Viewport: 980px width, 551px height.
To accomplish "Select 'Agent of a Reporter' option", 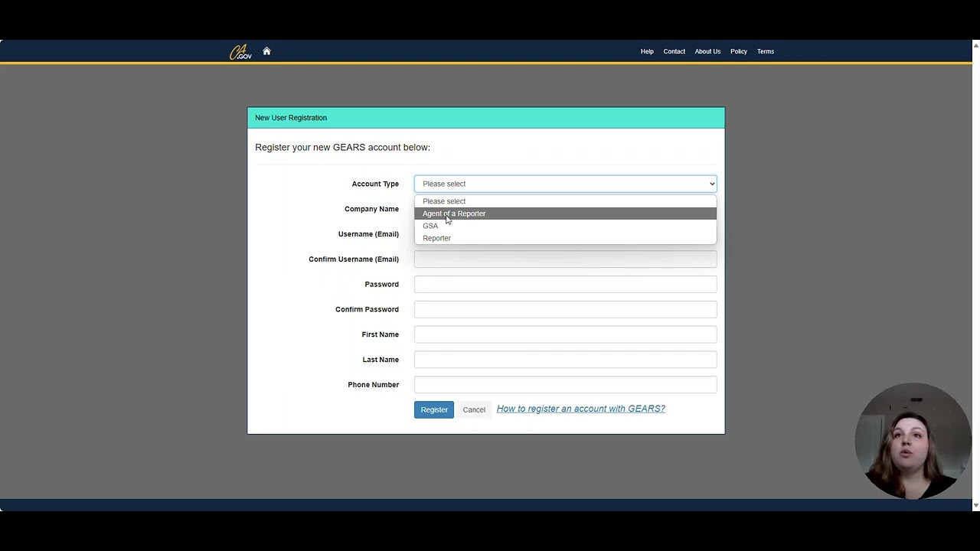I will point(565,214).
